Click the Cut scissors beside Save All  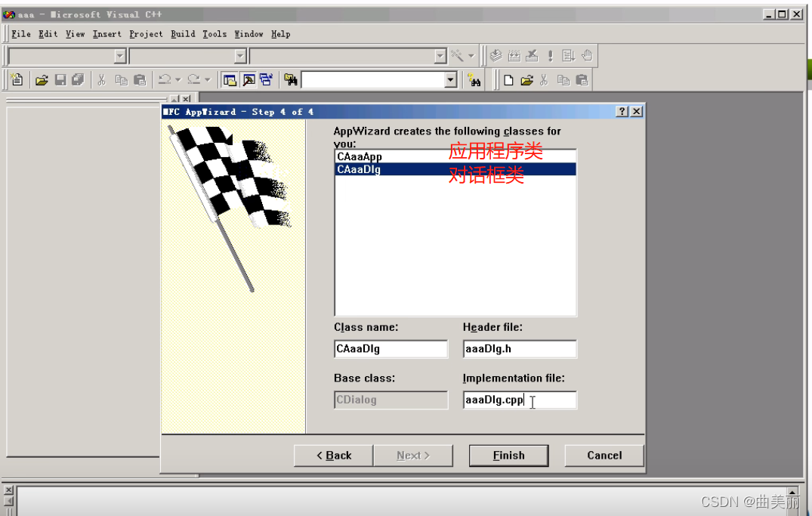coord(101,80)
